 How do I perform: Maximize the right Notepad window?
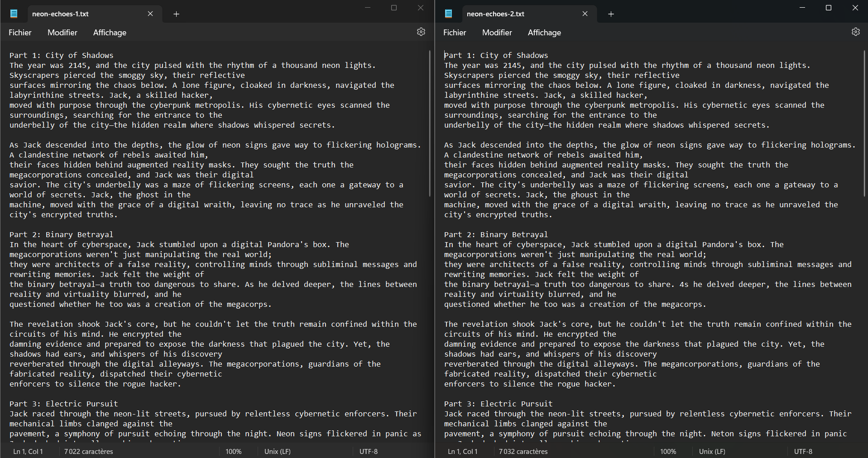point(829,8)
